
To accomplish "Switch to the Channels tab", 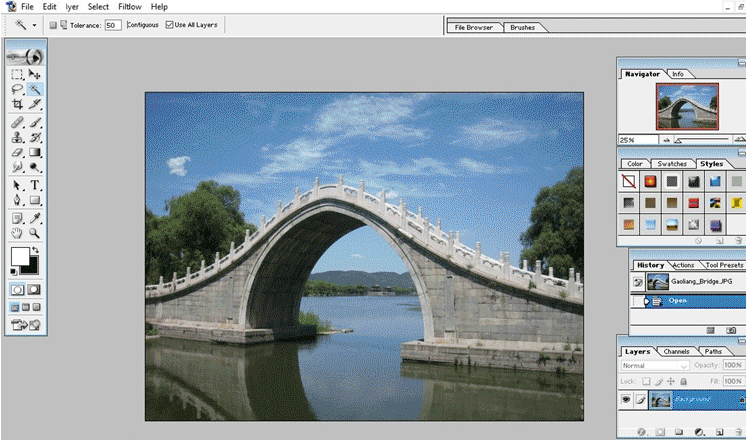I will (676, 351).
